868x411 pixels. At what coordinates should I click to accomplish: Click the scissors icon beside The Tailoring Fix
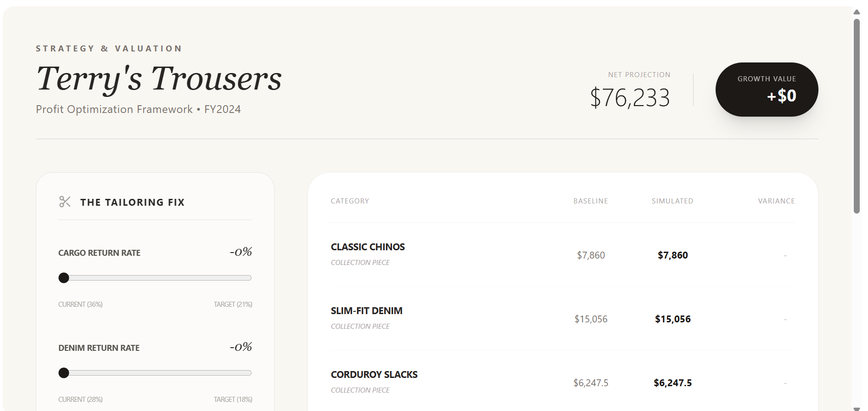coord(65,202)
